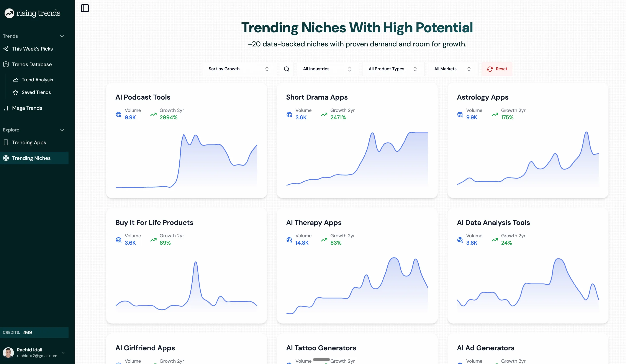Open Trend Analysis via its chart icon

pyautogui.click(x=15, y=80)
